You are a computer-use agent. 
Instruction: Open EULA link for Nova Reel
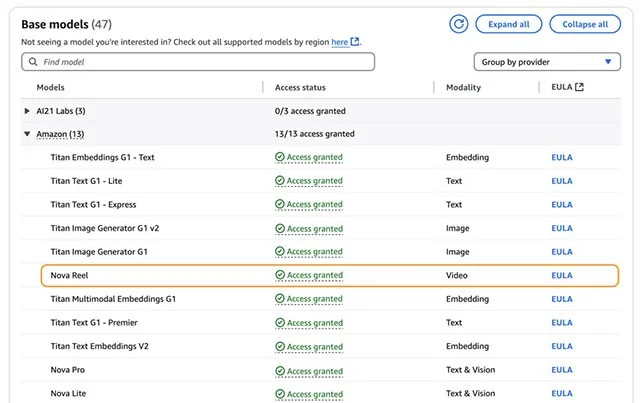coord(562,275)
